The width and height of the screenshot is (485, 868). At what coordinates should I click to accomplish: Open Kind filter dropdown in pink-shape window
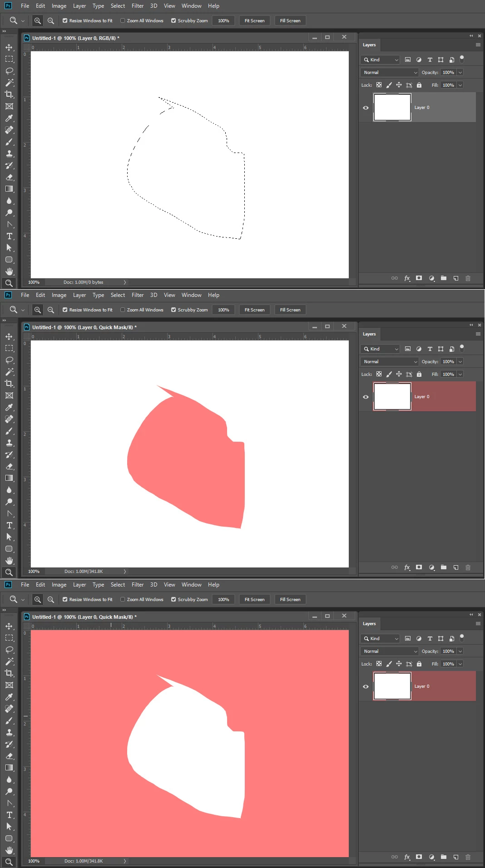click(381, 349)
